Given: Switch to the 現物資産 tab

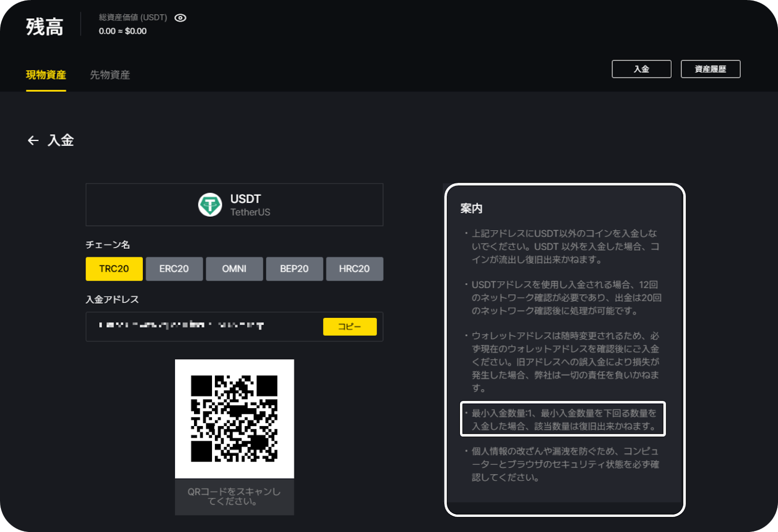Looking at the screenshot, I should point(46,75).
